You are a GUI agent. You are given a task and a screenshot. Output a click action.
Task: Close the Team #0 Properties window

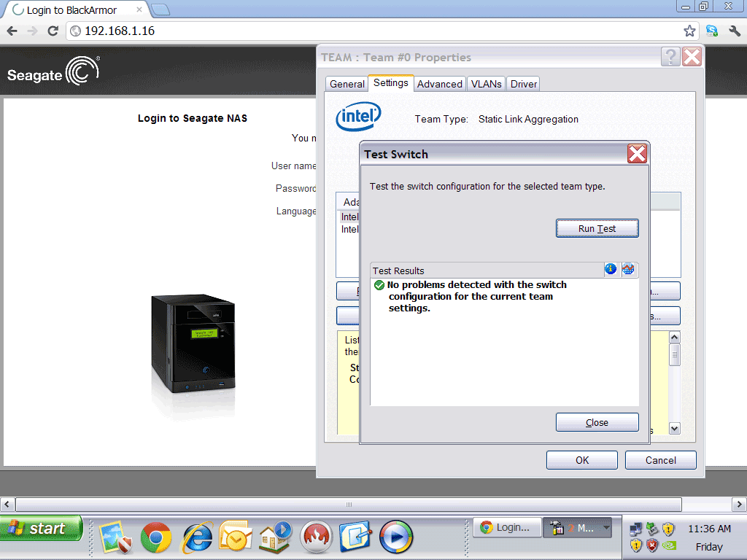pyautogui.click(x=692, y=57)
